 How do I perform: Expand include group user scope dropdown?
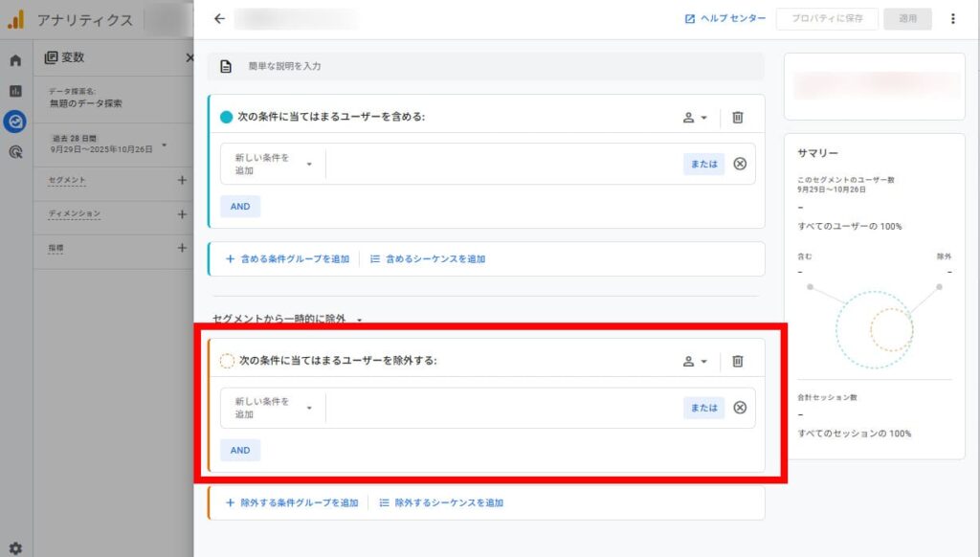(695, 118)
